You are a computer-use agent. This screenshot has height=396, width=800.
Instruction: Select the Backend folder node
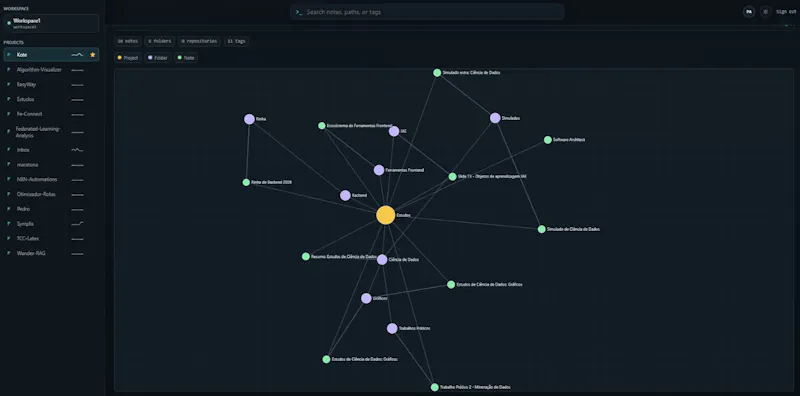[x=345, y=195]
